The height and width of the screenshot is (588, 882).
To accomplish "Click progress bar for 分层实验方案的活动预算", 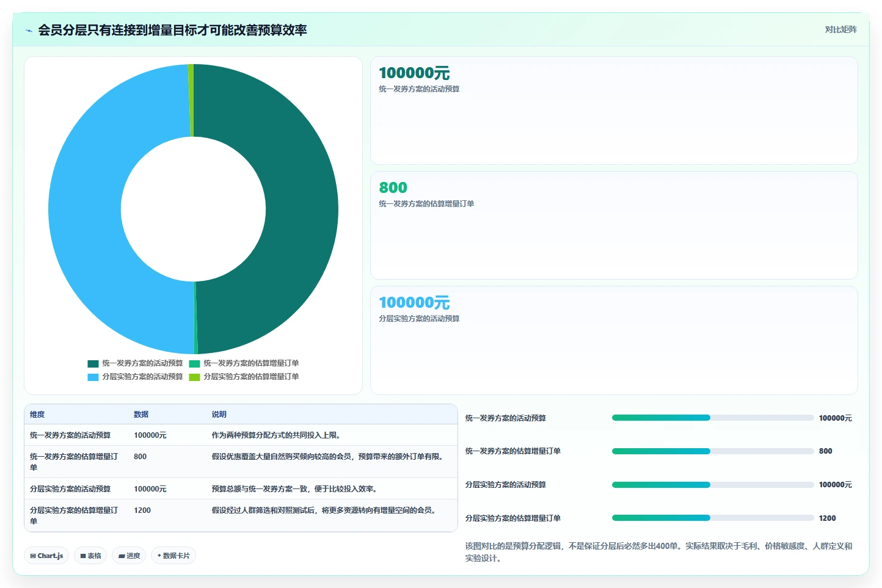I will 713,485.
